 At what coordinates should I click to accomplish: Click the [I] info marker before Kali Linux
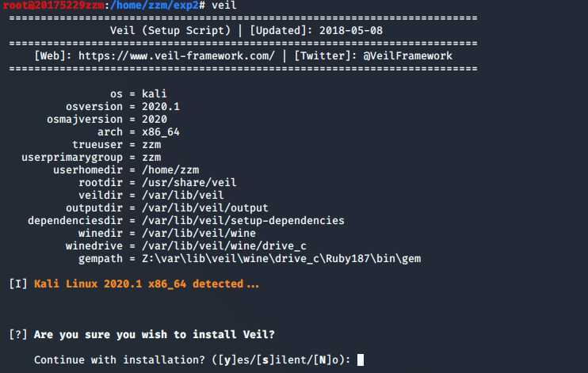[x=18, y=284]
